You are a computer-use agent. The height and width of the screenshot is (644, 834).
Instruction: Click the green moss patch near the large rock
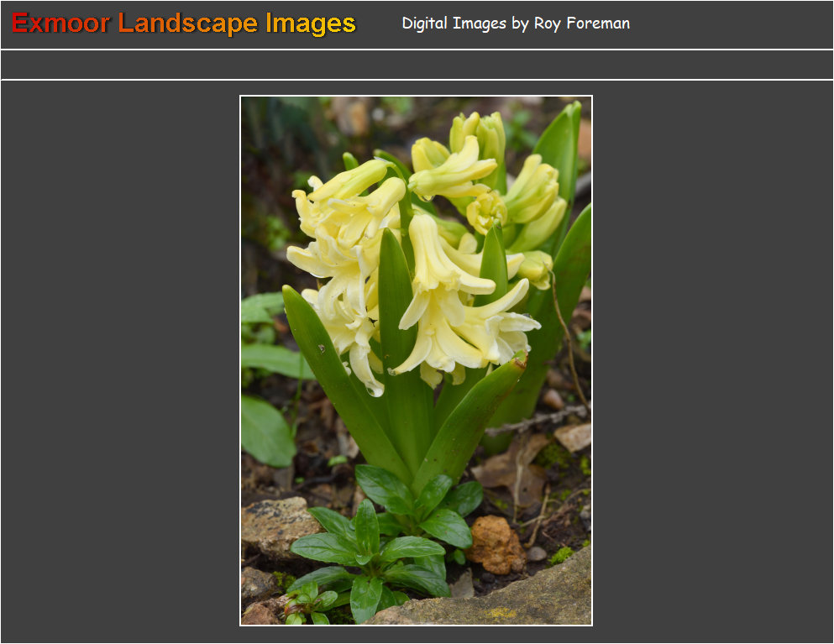(561, 554)
